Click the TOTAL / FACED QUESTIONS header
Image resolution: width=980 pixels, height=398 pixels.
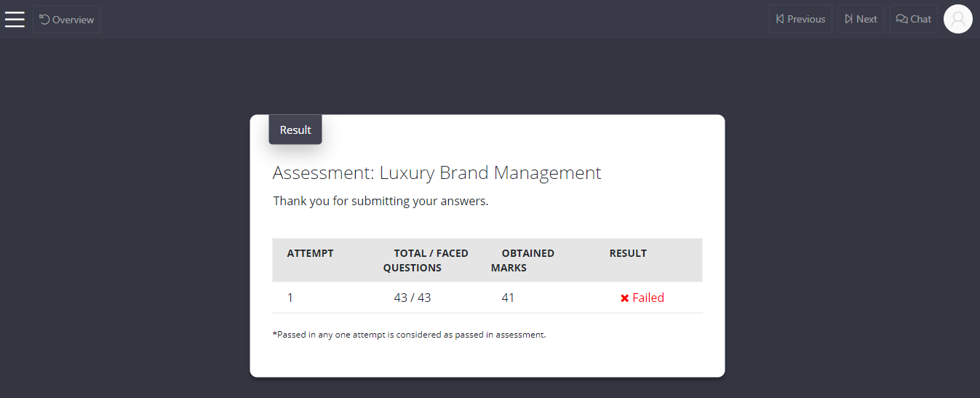(x=426, y=260)
